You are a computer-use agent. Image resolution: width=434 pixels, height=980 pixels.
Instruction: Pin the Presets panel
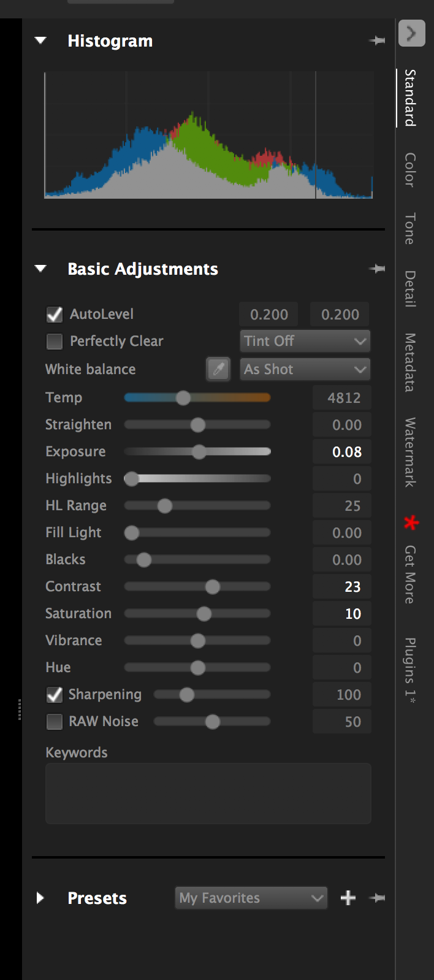pyautogui.click(x=377, y=898)
